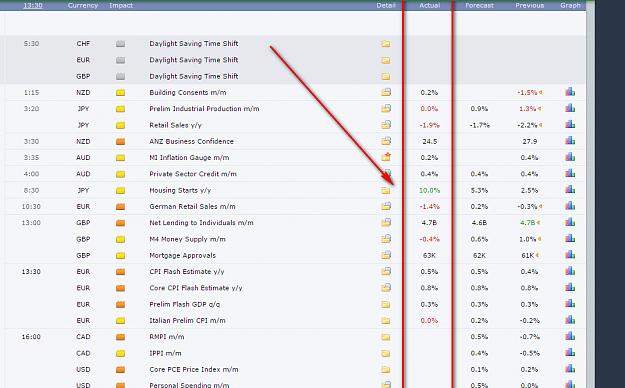This screenshot has width=625, height=388.
Task: Click the gray impact icon for CHF Daylight Saving
Action: click(120, 44)
